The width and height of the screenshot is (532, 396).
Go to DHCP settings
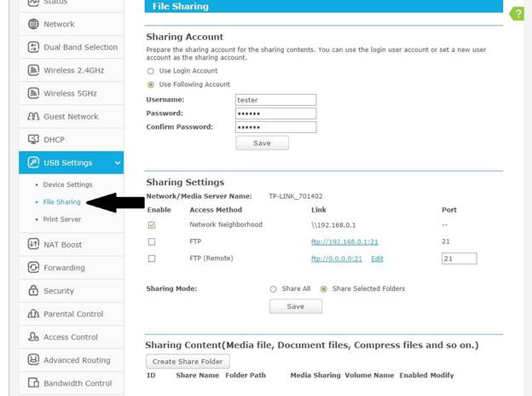[72, 140]
